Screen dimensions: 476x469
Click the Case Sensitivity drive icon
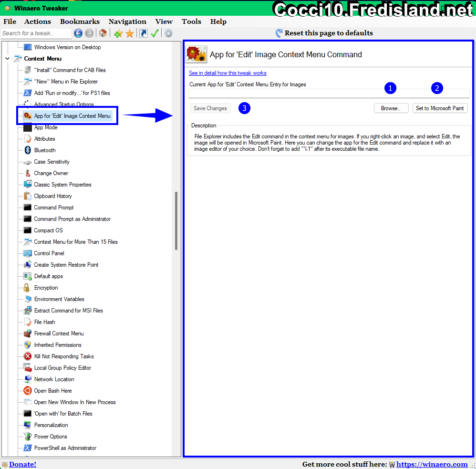pyautogui.click(x=28, y=162)
